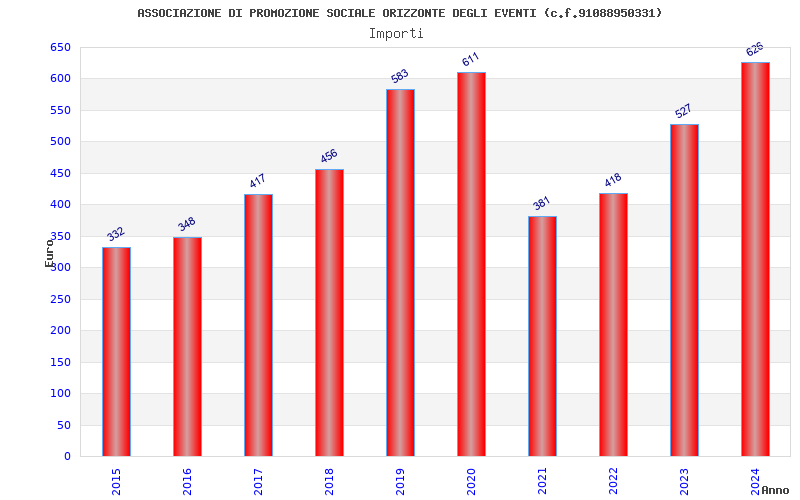Image resolution: width=800 pixels, height=500 pixels.
Task: Click the x-axis year label 2022
Action: [x=613, y=482]
